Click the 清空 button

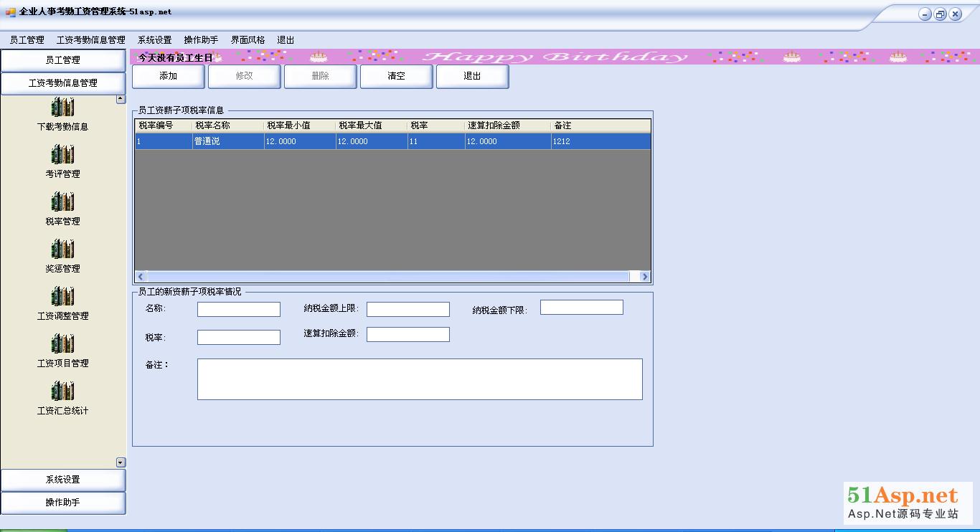pyautogui.click(x=396, y=76)
